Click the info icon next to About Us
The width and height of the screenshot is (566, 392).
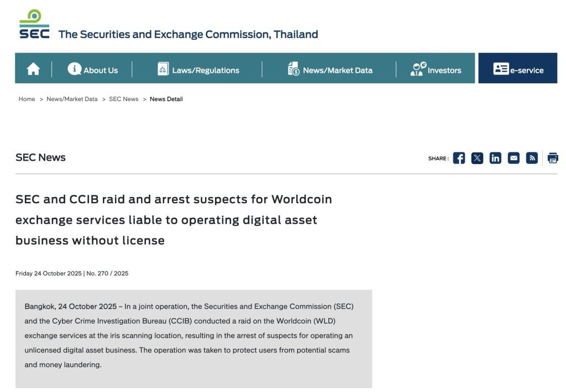(74, 68)
